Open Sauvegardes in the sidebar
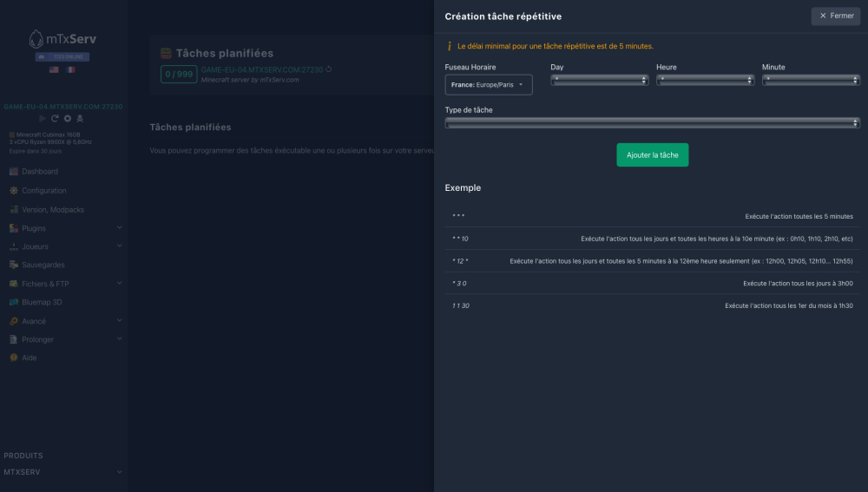 (43, 265)
